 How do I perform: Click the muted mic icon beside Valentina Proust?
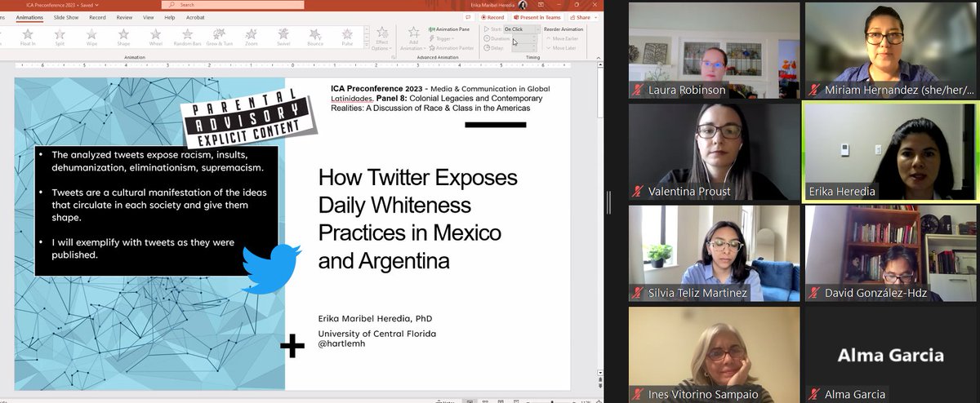click(637, 192)
